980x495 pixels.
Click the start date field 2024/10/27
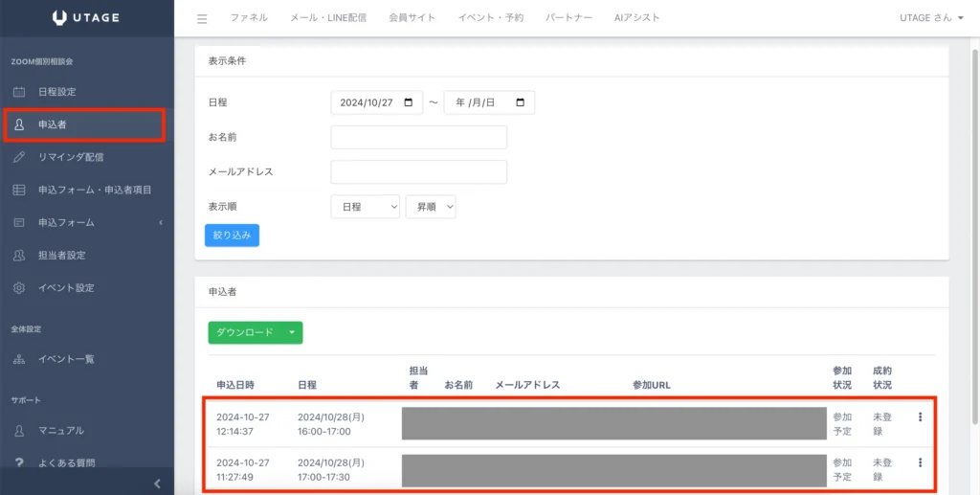376,102
